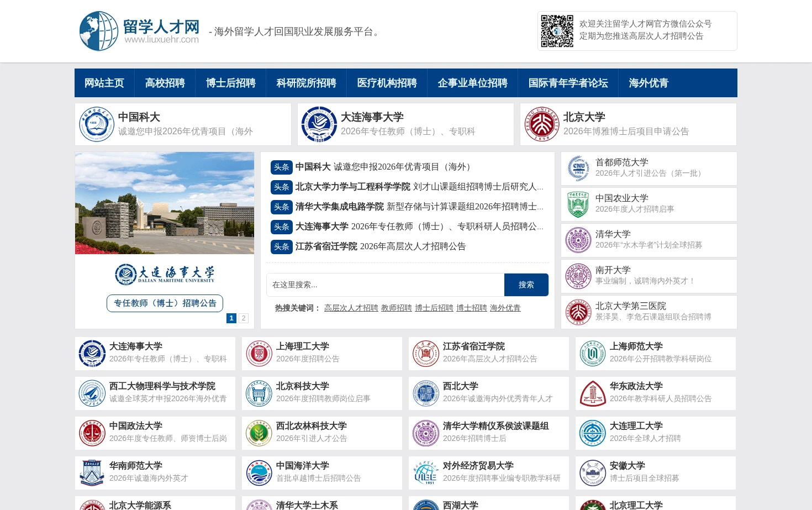Click 北京大学第三医院 emblem

tap(578, 312)
